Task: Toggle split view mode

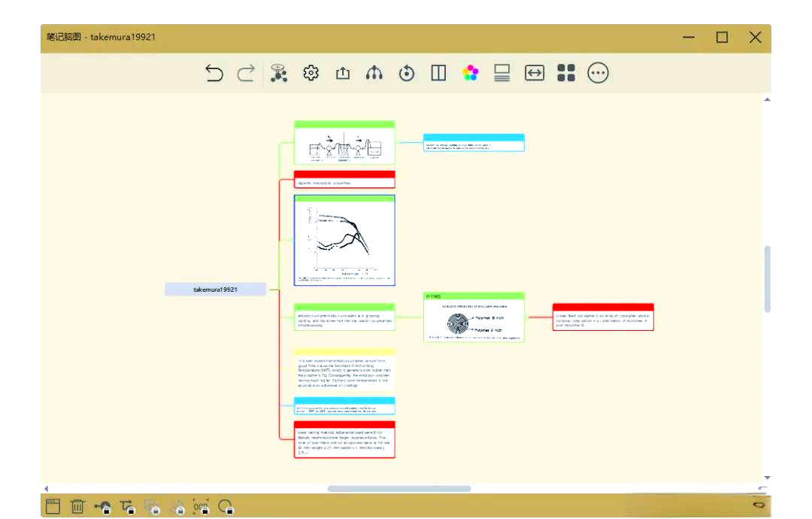Action: (x=438, y=73)
